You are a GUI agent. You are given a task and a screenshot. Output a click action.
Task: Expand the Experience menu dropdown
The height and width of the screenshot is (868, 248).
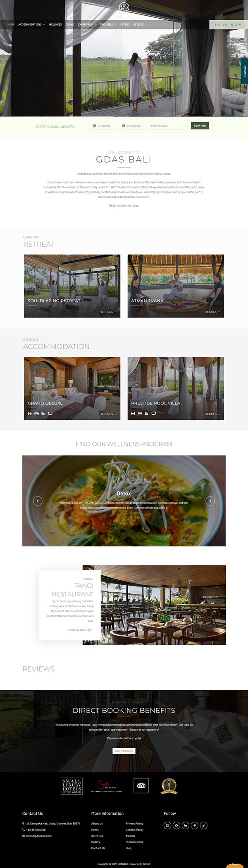pyautogui.click(x=87, y=24)
